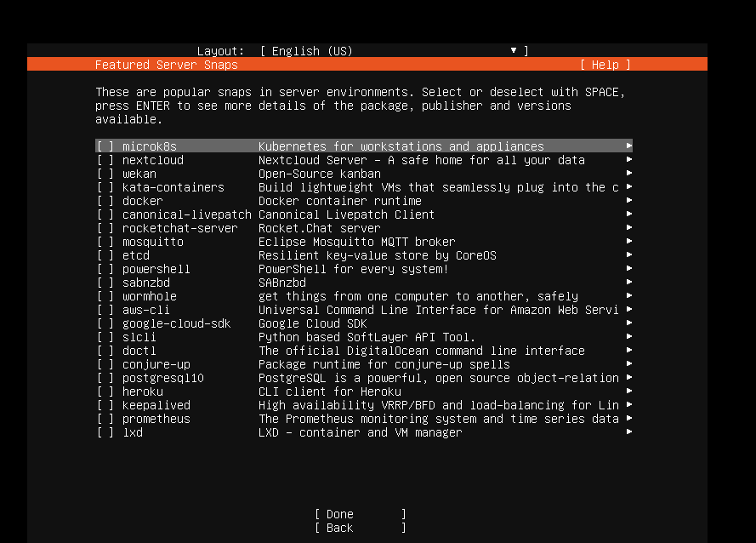The image size is (756, 543).
Task: Check the mosquitto snap checkbox
Action: 105,242
